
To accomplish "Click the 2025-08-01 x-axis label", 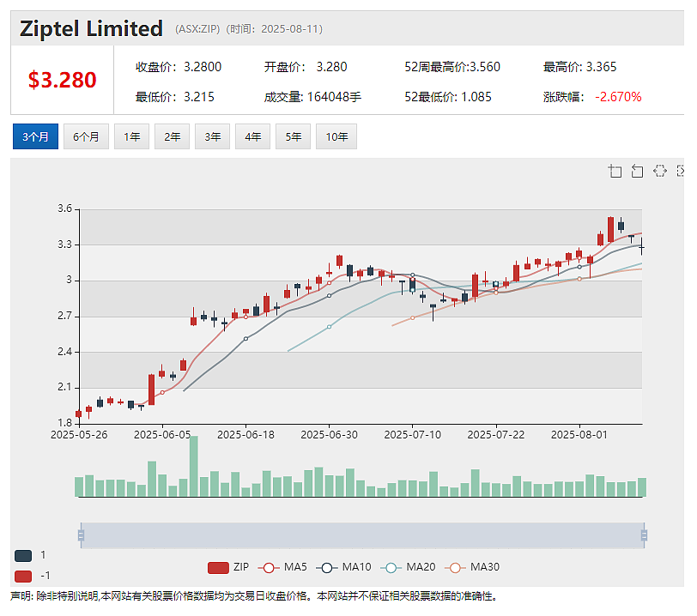I will pyautogui.click(x=579, y=435).
